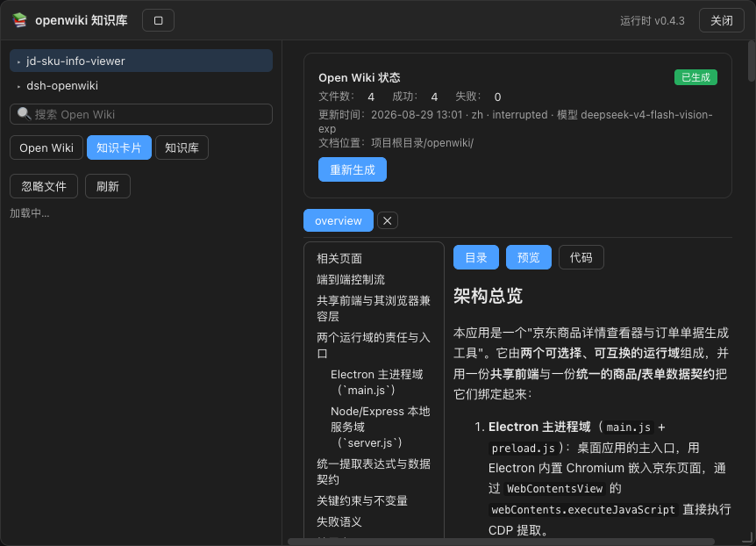Click the preload.js inline code
The width and height of the screenshot is (756, 546).
point(523,448)
